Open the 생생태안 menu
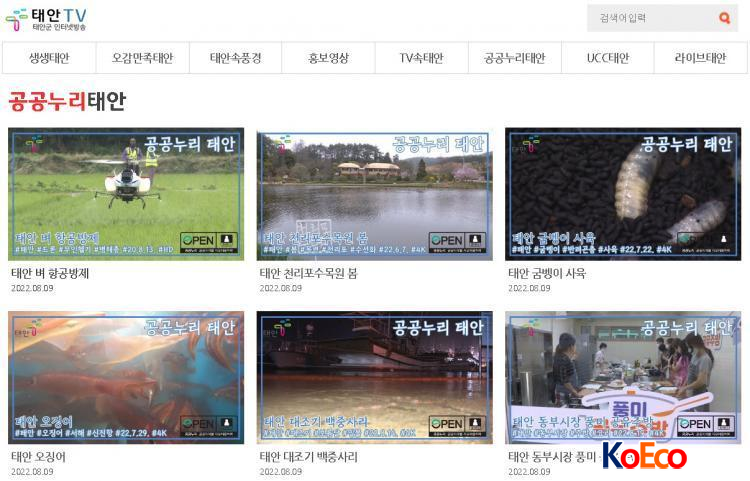This screenshot has height=481, width=750. (49, 58)
